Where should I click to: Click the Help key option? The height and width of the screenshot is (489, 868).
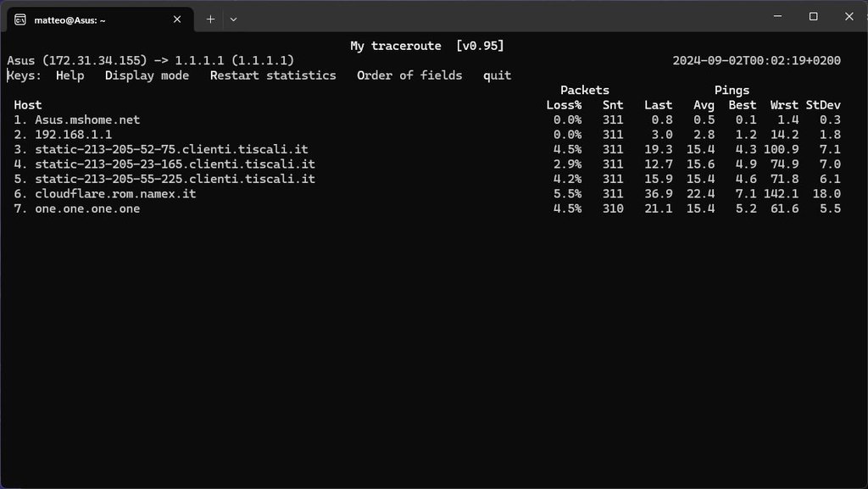click(70, 75)
